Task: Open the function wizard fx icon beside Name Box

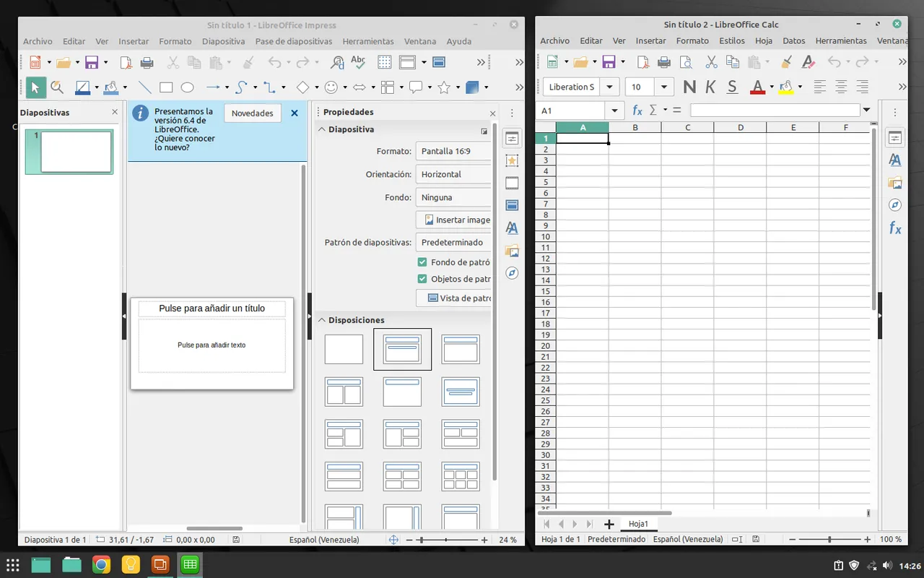Action: tap(637, 111)
